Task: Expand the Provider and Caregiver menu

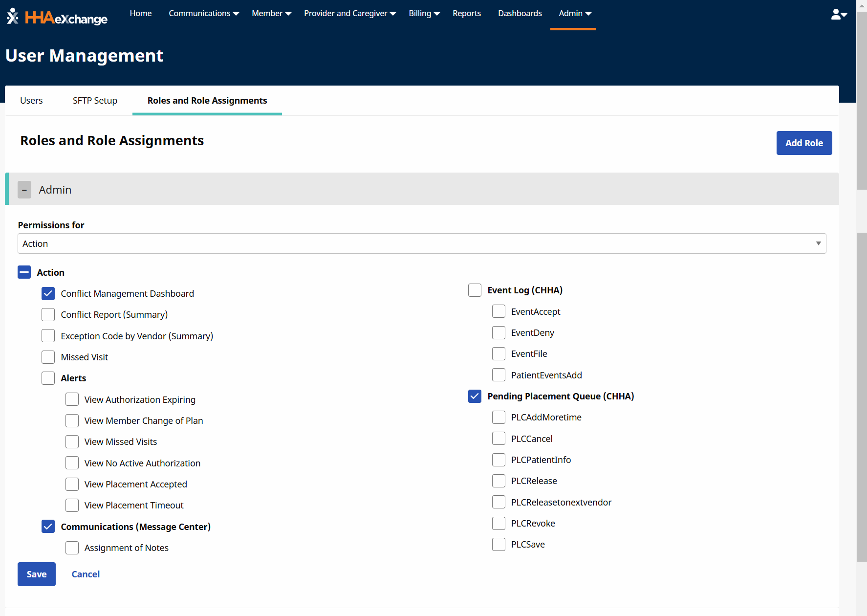Action: (x=350, y=13)
